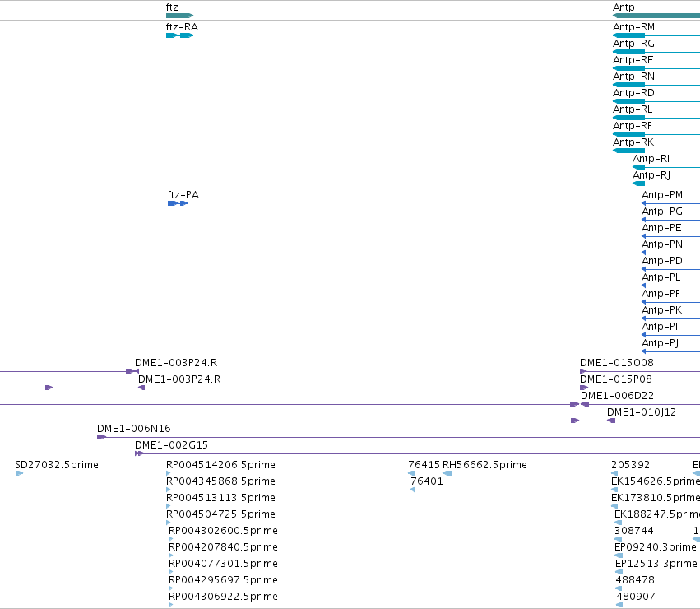Select the DME1-015P08 BAC label

tap(616, 379)
